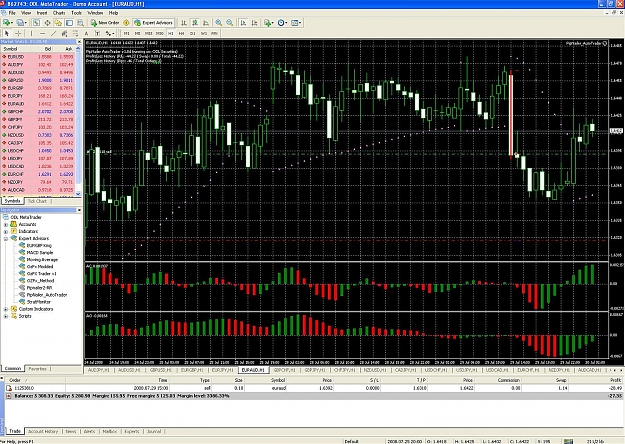The image size is (625, 444).
Task: Open the View menu
Action: coord(26,13)
